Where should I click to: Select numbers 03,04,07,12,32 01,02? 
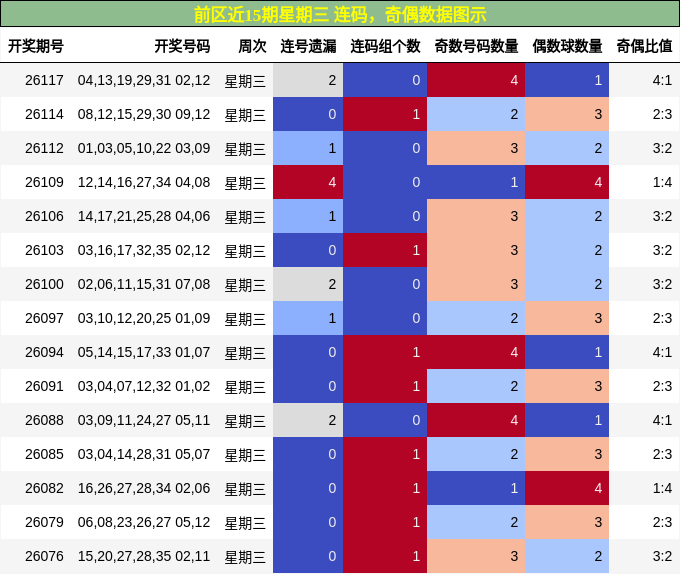[144, 386]
